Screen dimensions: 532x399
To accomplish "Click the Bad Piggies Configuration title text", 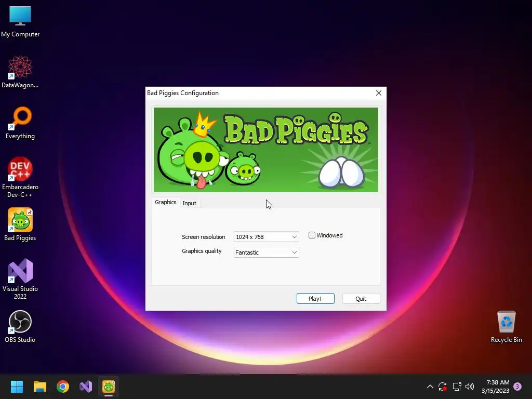I will [182, 93].
